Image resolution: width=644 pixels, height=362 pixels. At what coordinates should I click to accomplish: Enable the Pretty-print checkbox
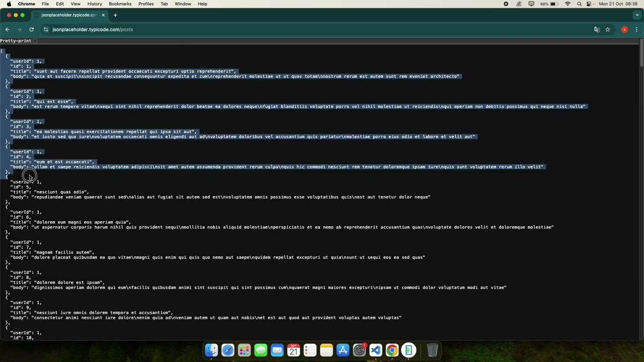[35, 41]
